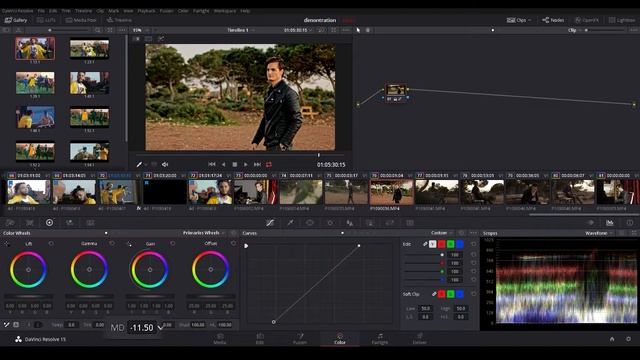Viewport: 640px width, 360px height.
Task: Select the Y luminance curve edit button
Action: 433,244
